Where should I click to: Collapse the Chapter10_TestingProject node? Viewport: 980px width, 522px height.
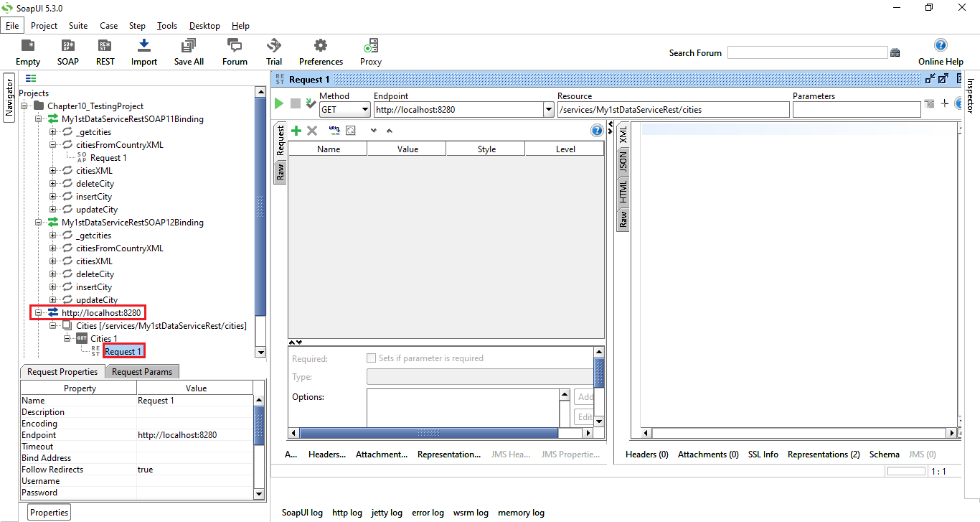[x=24, y=106]
